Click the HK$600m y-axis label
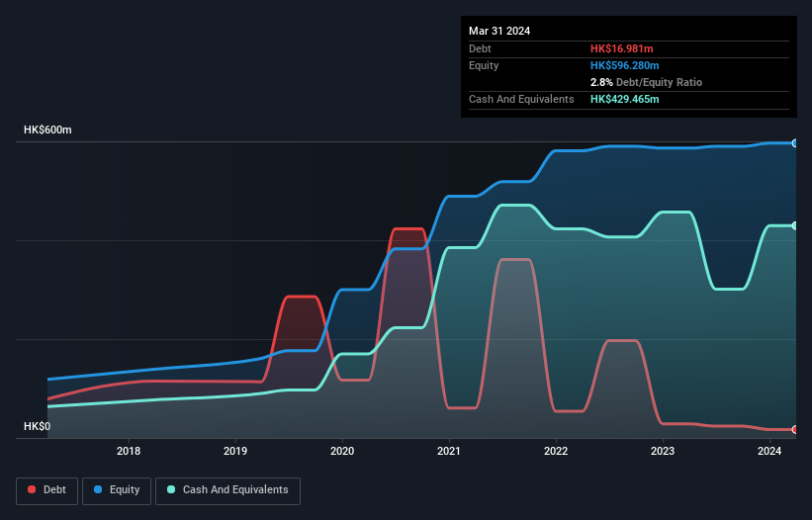 47,130
